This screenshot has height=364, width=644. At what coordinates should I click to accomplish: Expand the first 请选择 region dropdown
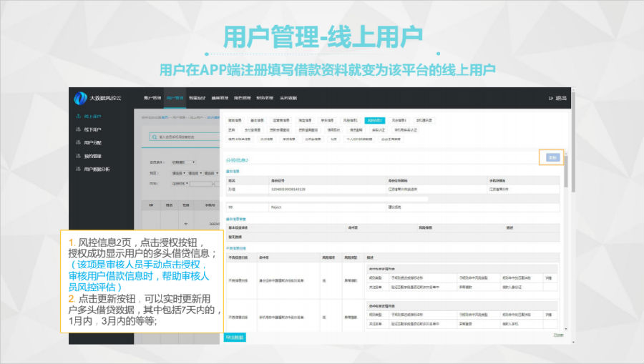pyautogui.click(x=177, y=173)
